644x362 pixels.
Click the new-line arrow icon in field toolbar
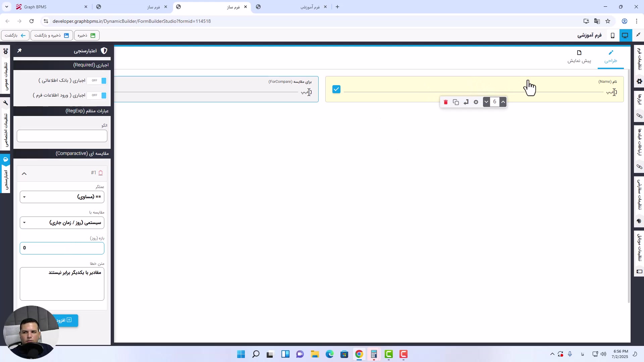[x=466, y=102]
